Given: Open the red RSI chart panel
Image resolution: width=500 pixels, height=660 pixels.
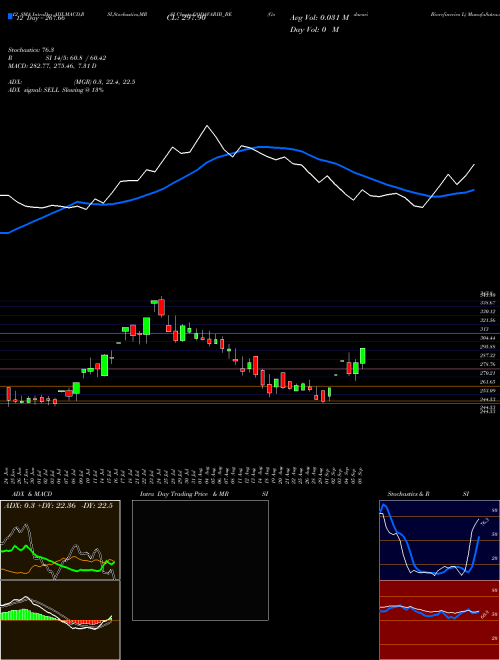Looking at the screenshot, I should point(439,620).
